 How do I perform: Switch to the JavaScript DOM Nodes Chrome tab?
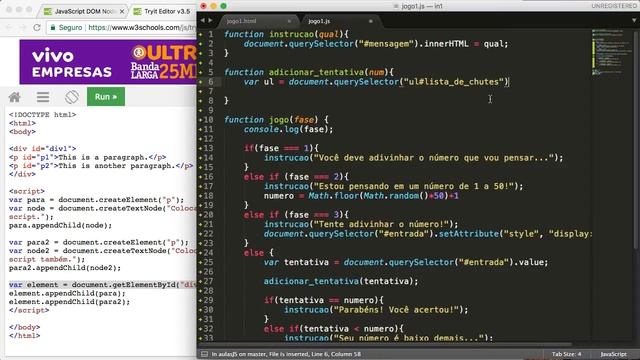coord(85,11)
